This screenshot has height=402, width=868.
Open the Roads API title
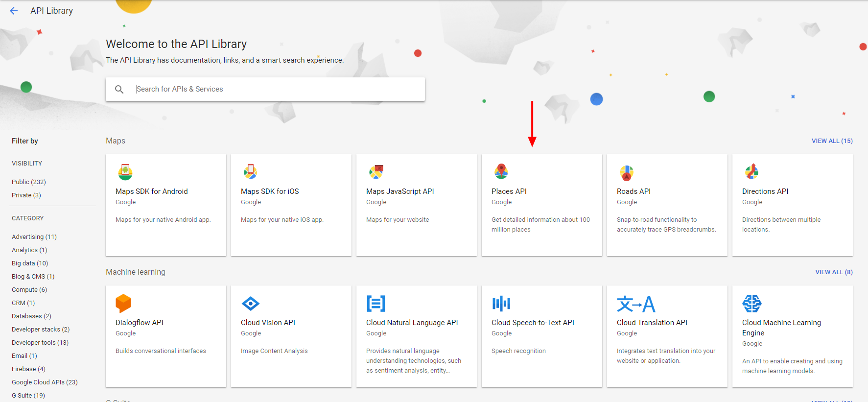[x=633, y=191]
